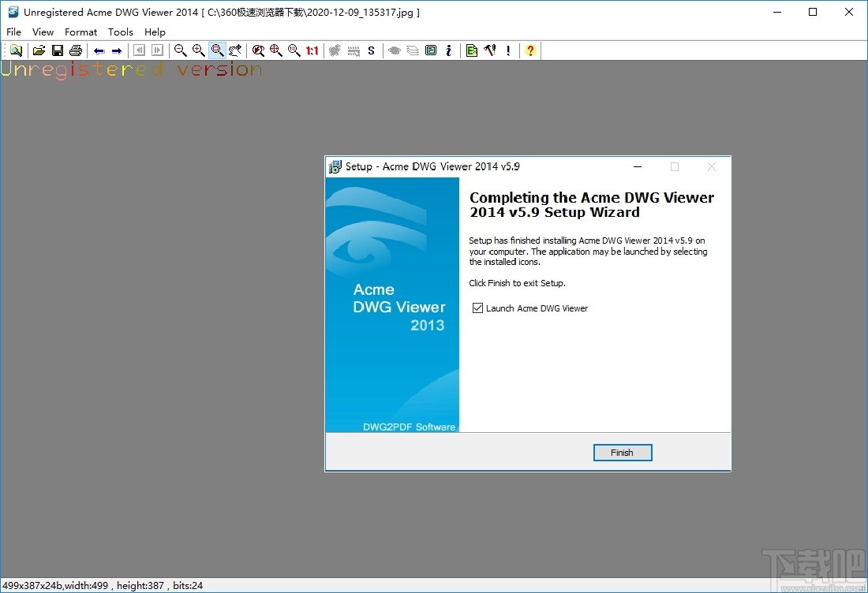This screenshot has height=593, width=868.
Task: Click the S snapshot icon
Action: [x=371, y=50]
